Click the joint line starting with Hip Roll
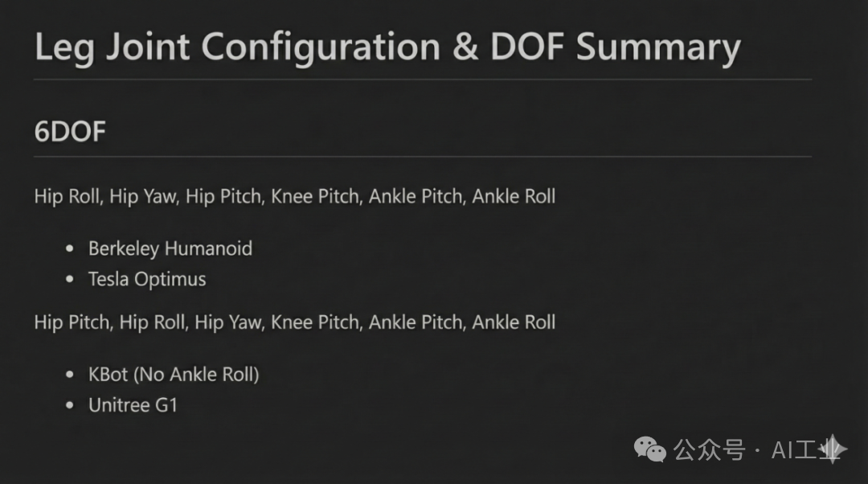868x484 pixels. 294,196
